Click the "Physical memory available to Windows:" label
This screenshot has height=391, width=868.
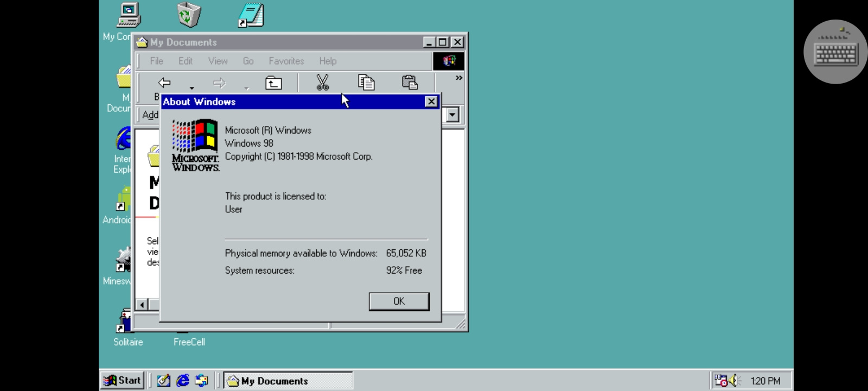pyautogui.click(x=301, y=254)
